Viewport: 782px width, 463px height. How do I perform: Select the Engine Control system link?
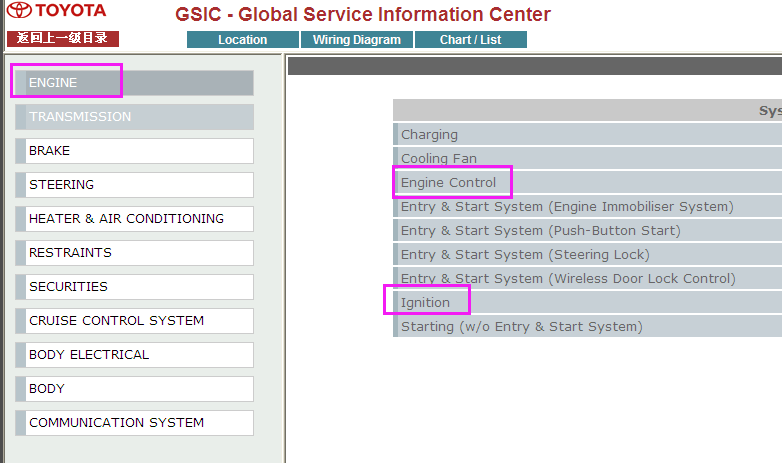[x=448, y=183]
